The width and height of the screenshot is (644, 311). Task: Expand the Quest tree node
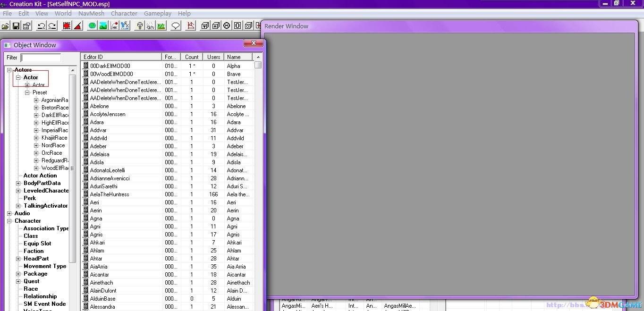pos(18,281)
